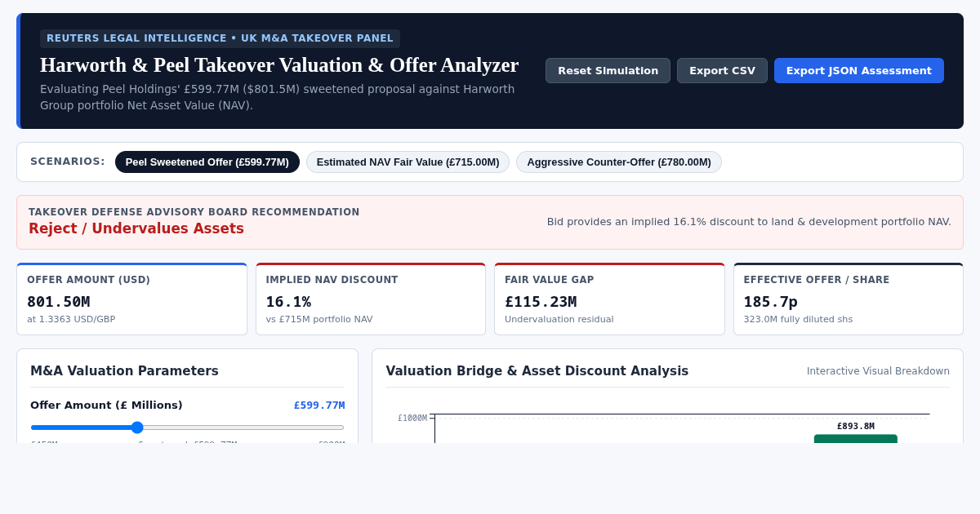Click the Implied NAV Discount 16.1% value
Screen dimensions: 980x514
coord(288,301)
